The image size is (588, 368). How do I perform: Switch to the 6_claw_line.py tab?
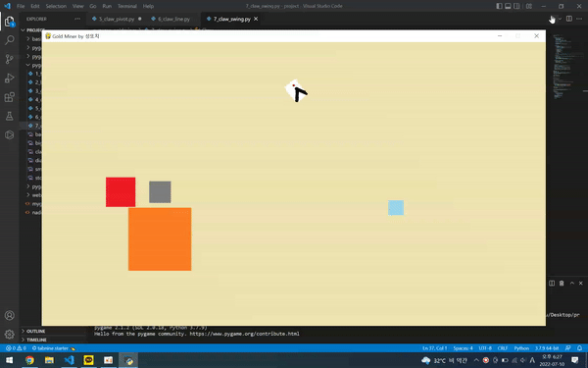point(173,19)
